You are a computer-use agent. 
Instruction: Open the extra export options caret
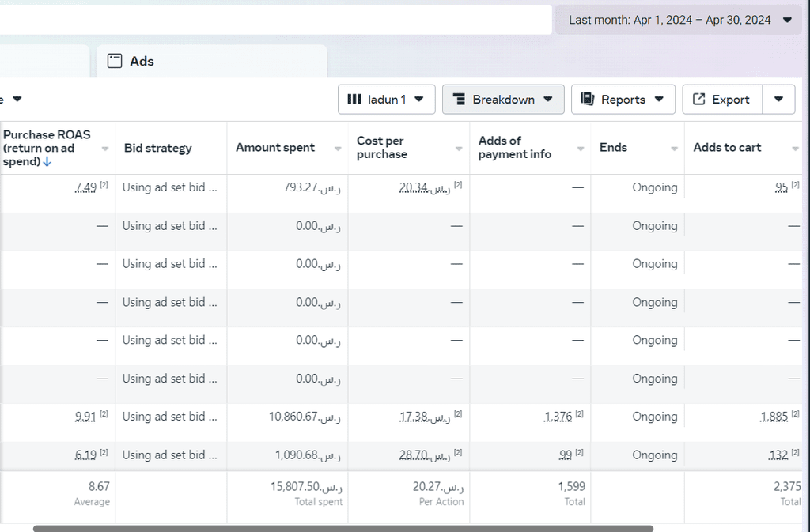coord(778,100)
